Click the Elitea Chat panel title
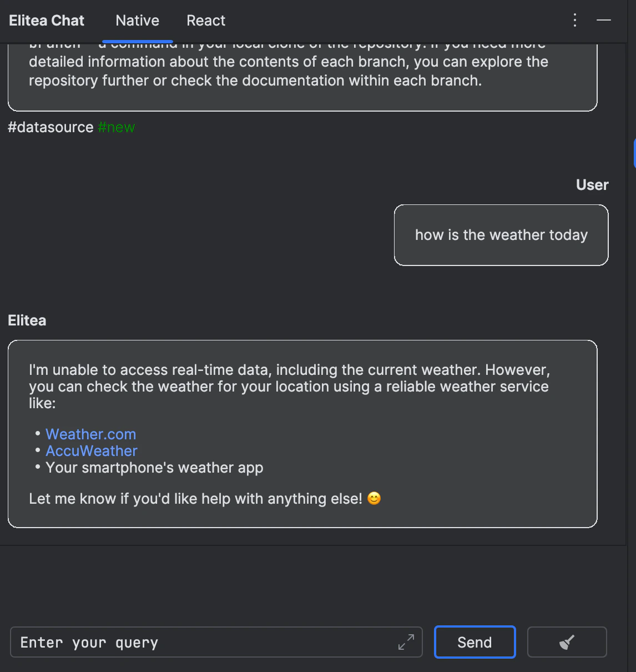636x672 pixels. pos(47,21)
